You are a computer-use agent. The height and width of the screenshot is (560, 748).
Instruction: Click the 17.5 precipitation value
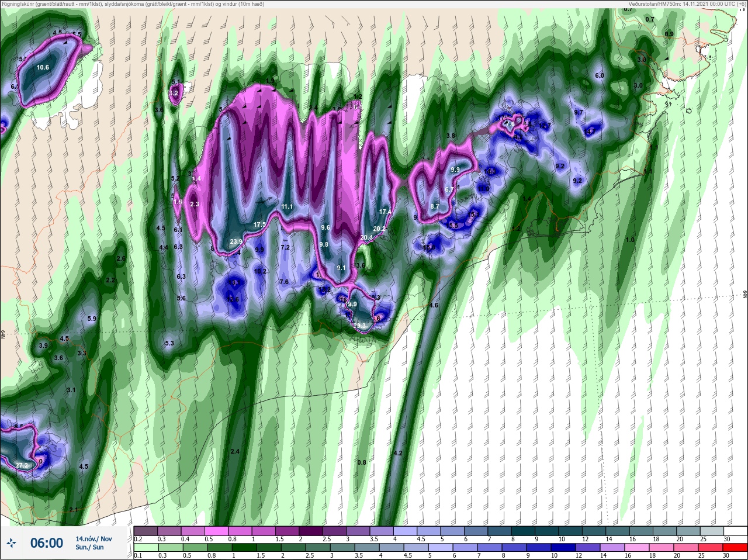click(259, 224)
